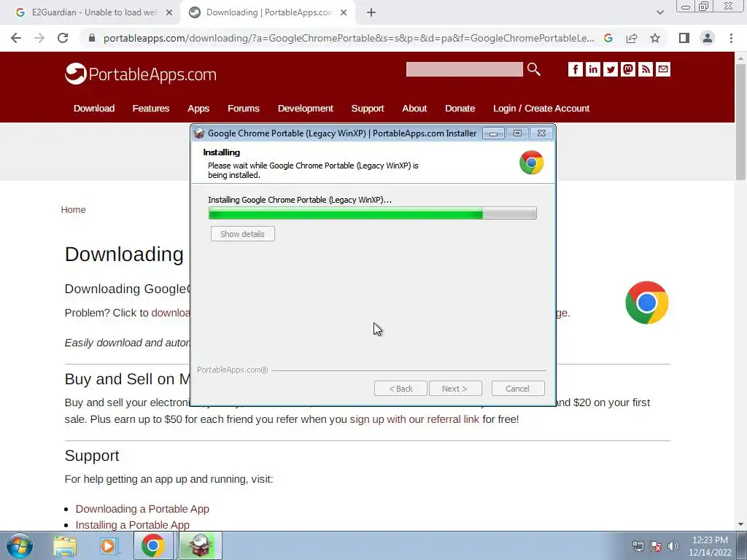Screen dimensions: 747x560
Task: Click the installer Next button
Action: coord(455,389)
